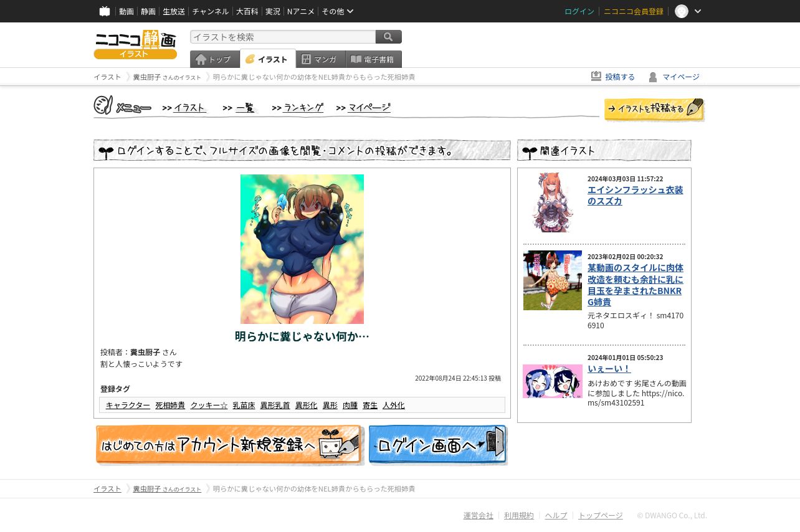Viewport: 800px width, 532px height.
Task: Open マイページ in handwritten menu
Action: (369, 108)
